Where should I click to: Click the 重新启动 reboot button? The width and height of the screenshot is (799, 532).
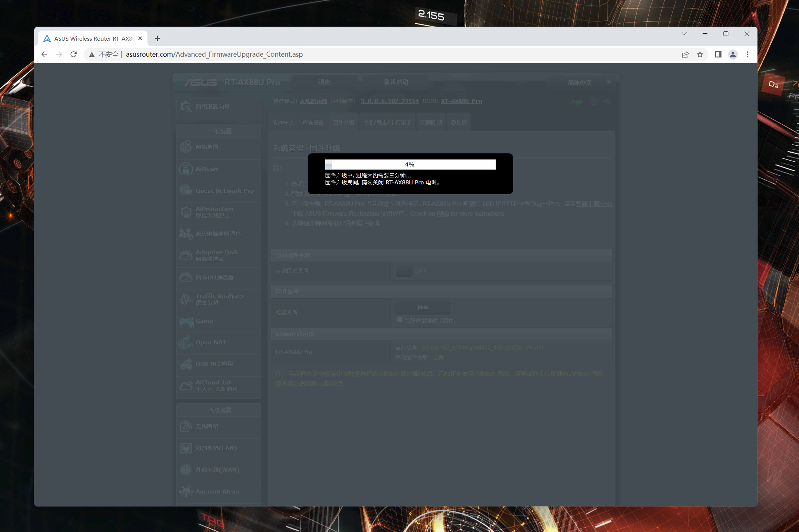click(396, 82)
